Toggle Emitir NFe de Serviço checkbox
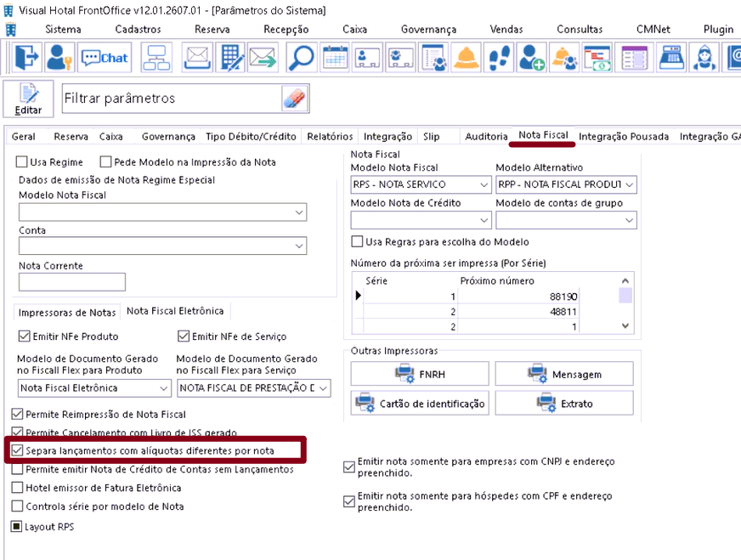741x560 pixels. pyautogui.click(x=184, y=337)
